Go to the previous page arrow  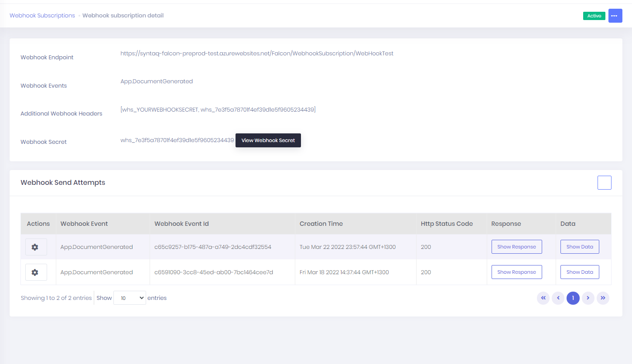[x=558, y=298]
